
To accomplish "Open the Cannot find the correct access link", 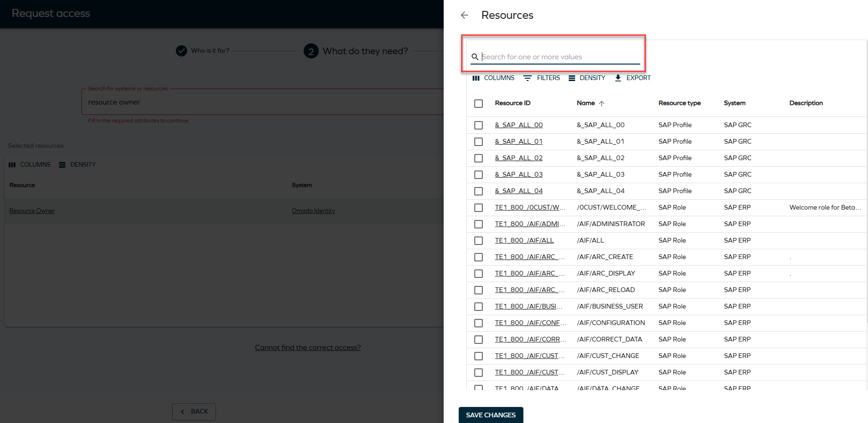I will click(308, 348).
